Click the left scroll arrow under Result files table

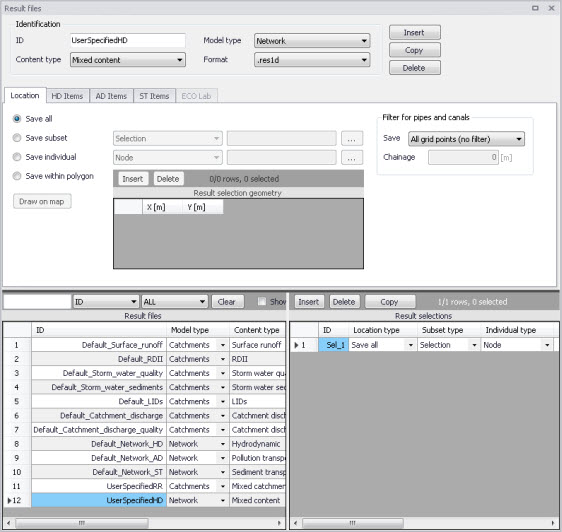[x=8, y=523]
